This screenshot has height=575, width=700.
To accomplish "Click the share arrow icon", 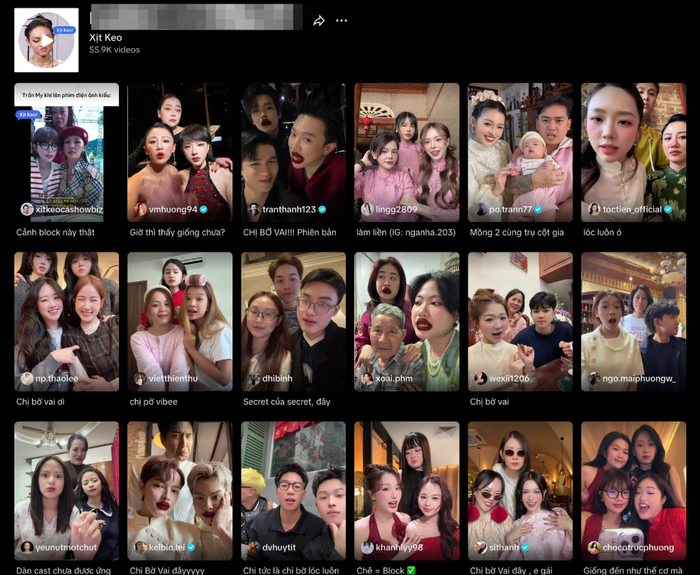I will point(319,20).
